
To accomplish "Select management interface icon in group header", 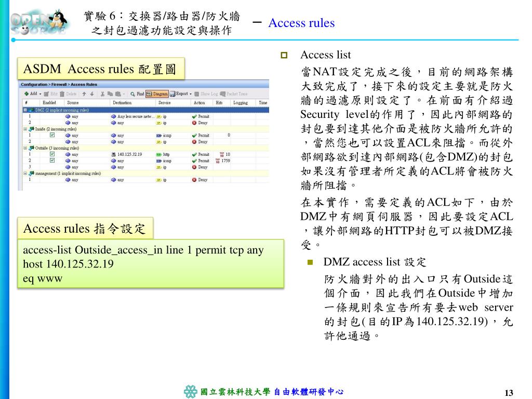I will click(31, 174).
